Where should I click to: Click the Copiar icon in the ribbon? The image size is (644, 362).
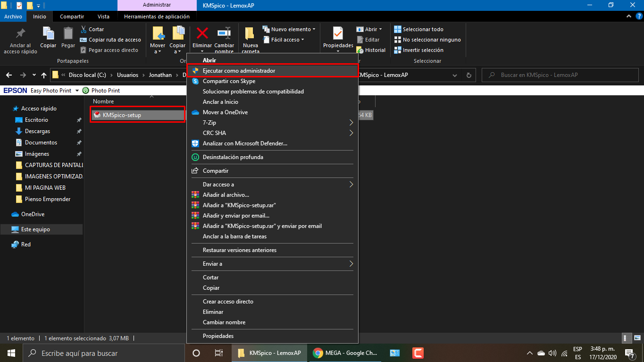[x=48, y=33]
